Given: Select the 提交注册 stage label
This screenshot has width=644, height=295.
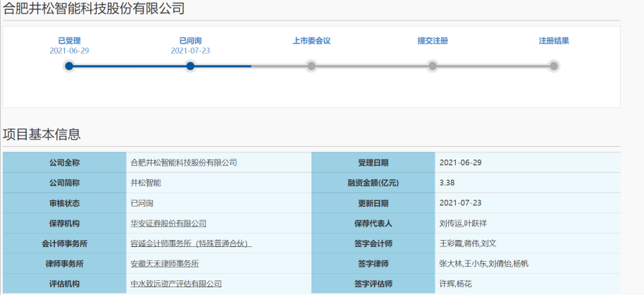Looking at the screenshot, I should tap(433, 41).
